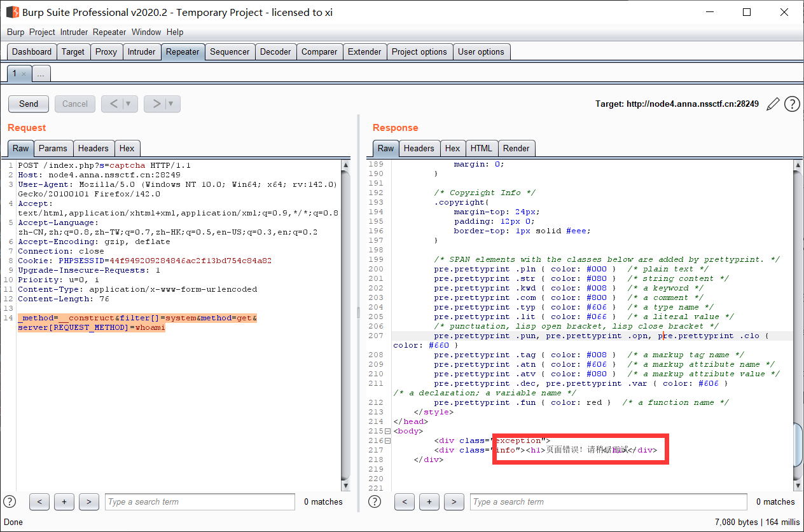804x532 pixels.
Task: Click the pencil icon to edit target
Action: point(773,104)
